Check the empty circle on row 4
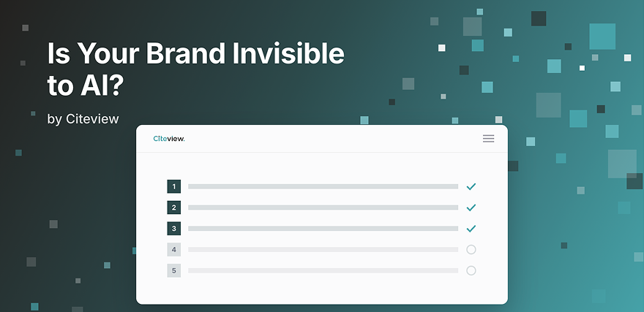Viewport: 644px width, 312px height. [471, 249]
